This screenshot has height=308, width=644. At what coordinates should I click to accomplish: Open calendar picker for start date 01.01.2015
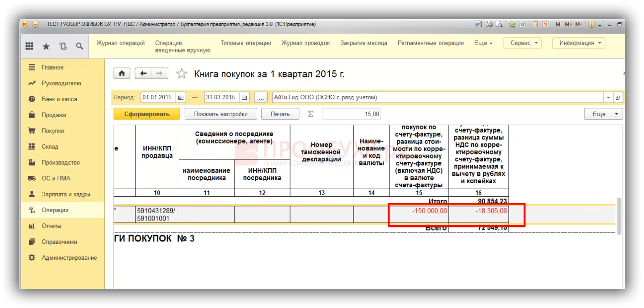point(181,98)
